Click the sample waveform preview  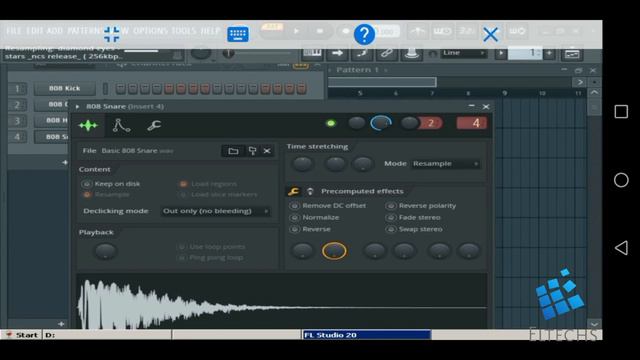click(x=282, y=301)
